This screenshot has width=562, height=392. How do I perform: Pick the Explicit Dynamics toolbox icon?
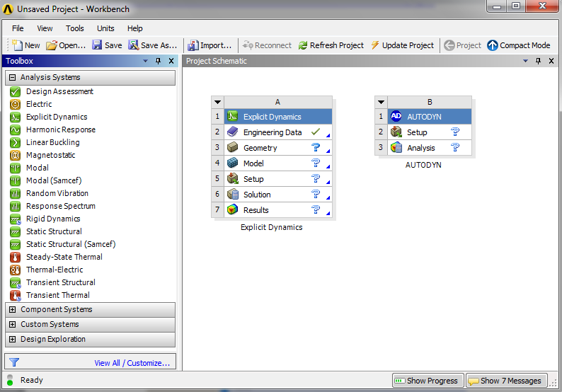click(x=15, y=117)
